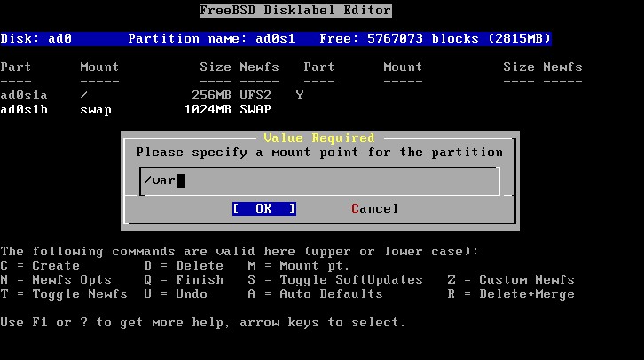
Task: Click the Y softupdates flag for ad0s1a
Action: point(300,95)
